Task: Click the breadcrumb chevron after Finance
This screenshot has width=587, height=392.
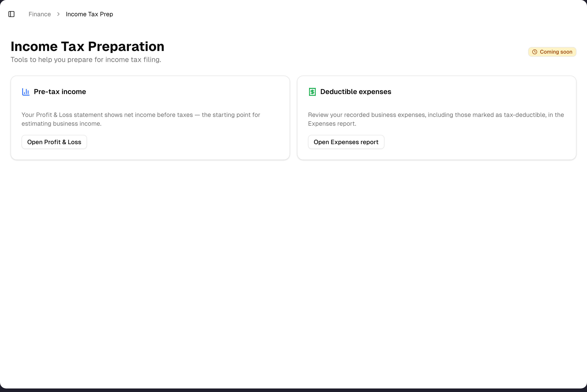Action: pos(58,14)
